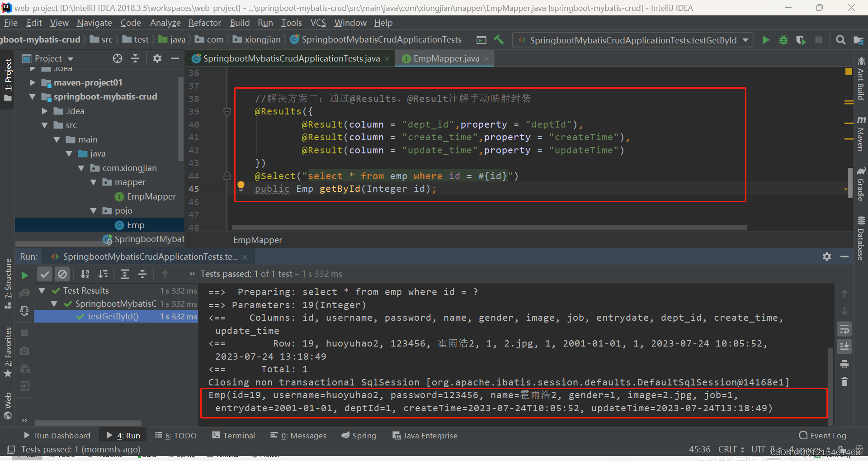Open Search Everywhere magnifier icon
This screenshot has height=461, width=868.
[840, 40]
